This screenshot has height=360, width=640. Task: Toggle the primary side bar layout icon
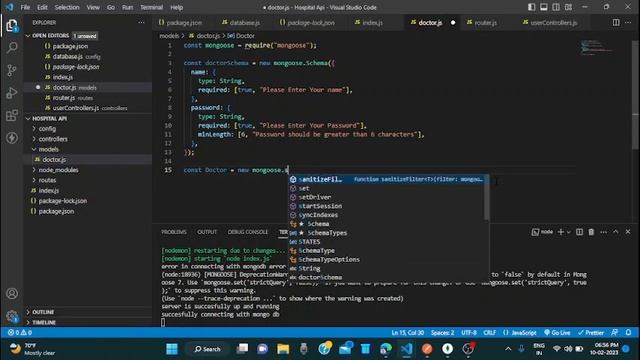pyautogui.click(x=531, y=7)
